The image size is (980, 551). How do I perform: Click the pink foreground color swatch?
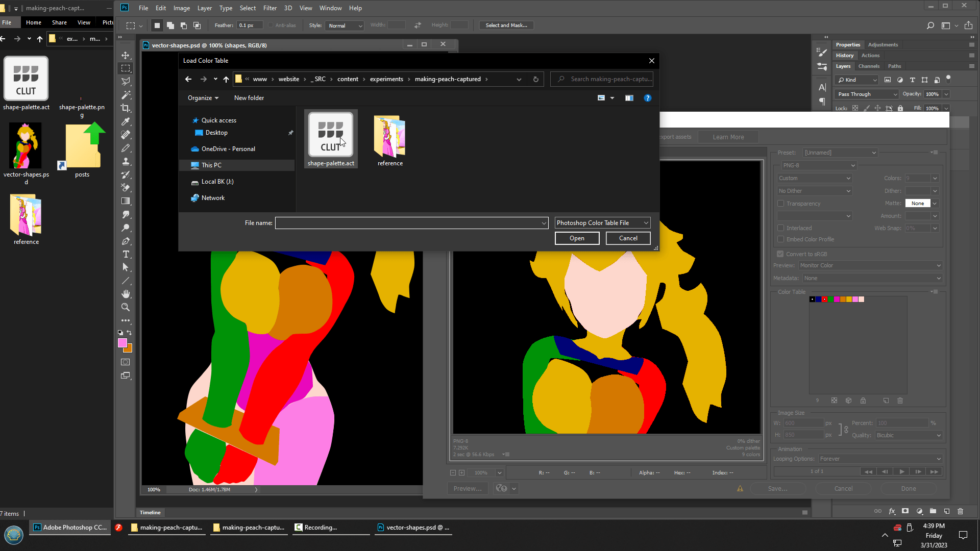pos(122,343)
